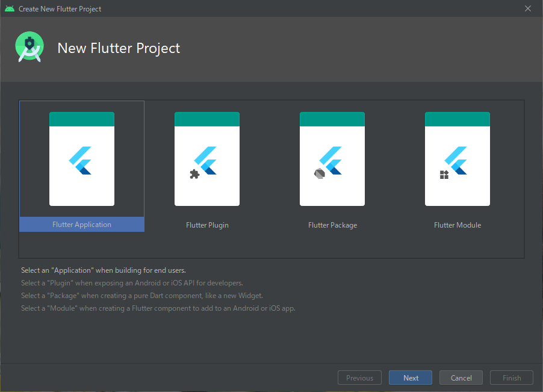The image size is (543, 392).
Task: Click the Dart package hexagon icon
Action: 319,173
